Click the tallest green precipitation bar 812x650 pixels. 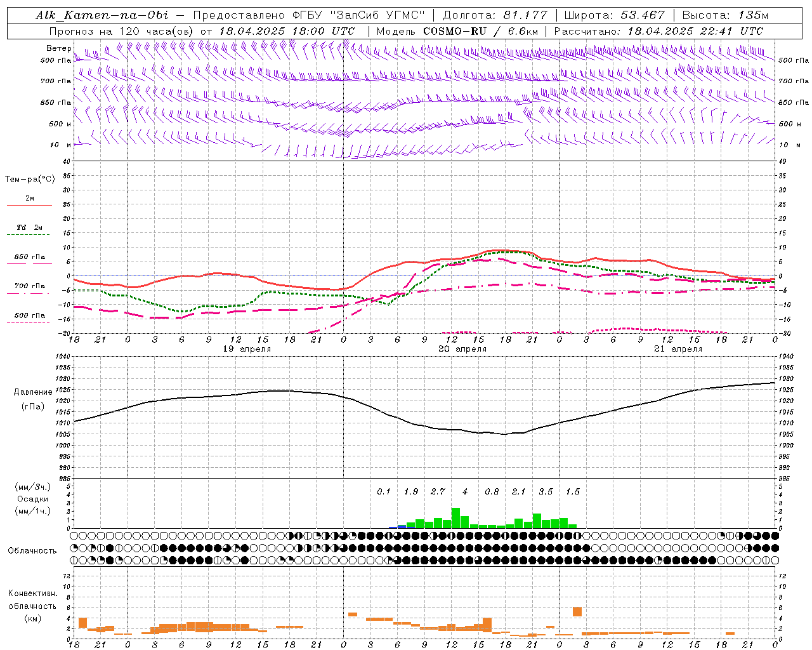(455, 518)
